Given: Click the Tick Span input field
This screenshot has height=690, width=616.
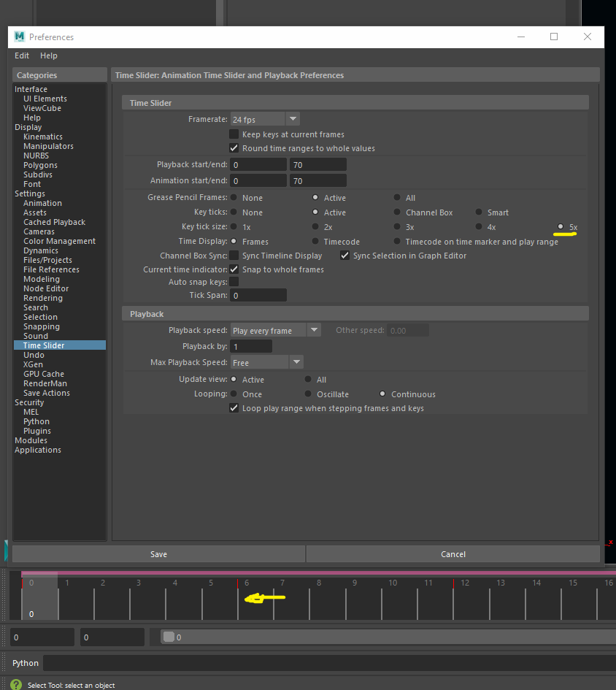Looking at the screenshot, I should click(258, 295).
